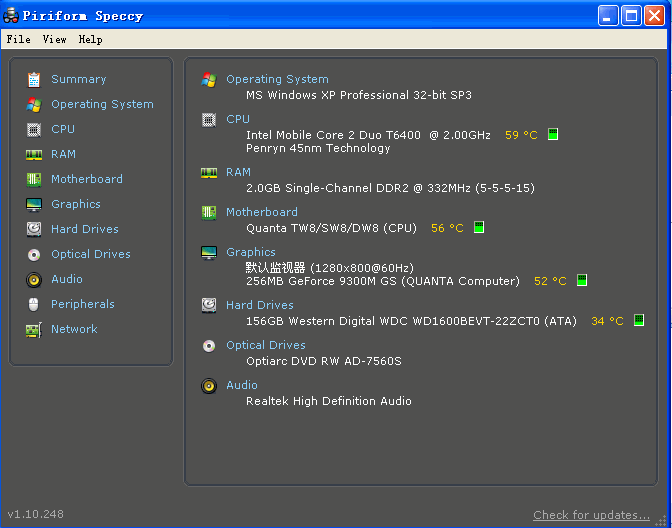
Task: Click the GPU temperature 52 °C value
Action: [x=550, y=281]
